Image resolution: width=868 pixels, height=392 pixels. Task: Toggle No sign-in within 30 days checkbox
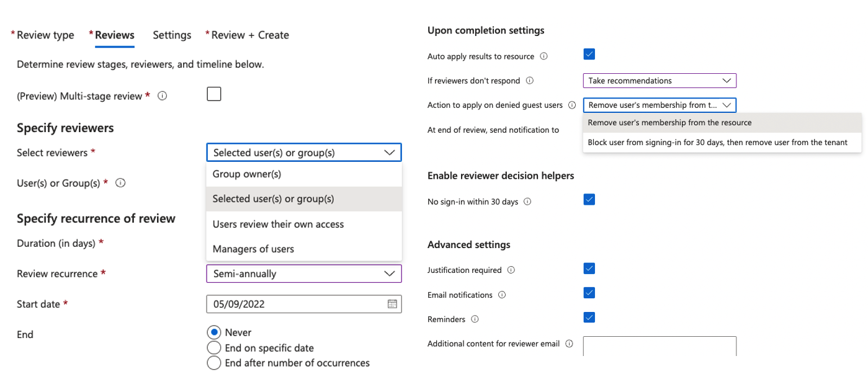(x=589, y=199)
